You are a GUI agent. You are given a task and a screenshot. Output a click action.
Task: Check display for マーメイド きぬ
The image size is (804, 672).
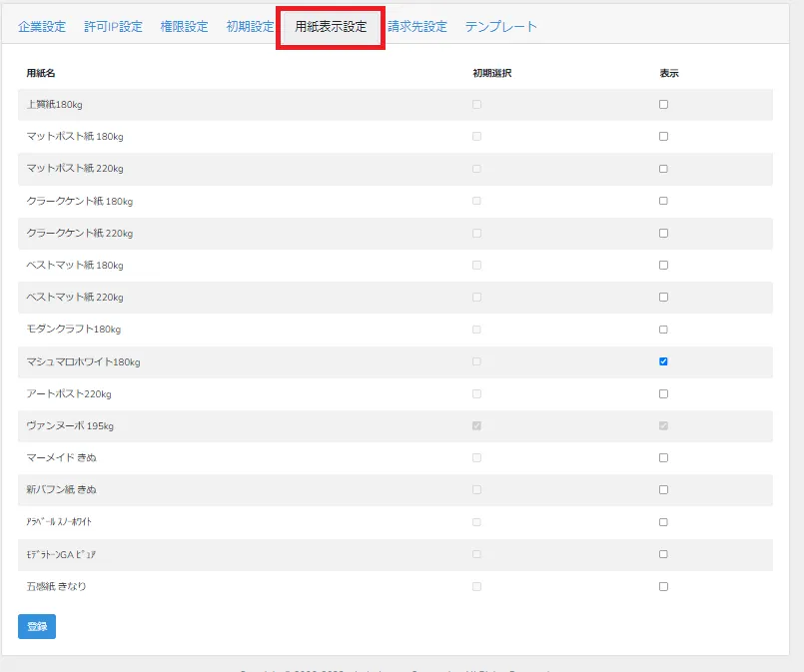[x=663, y=457]
